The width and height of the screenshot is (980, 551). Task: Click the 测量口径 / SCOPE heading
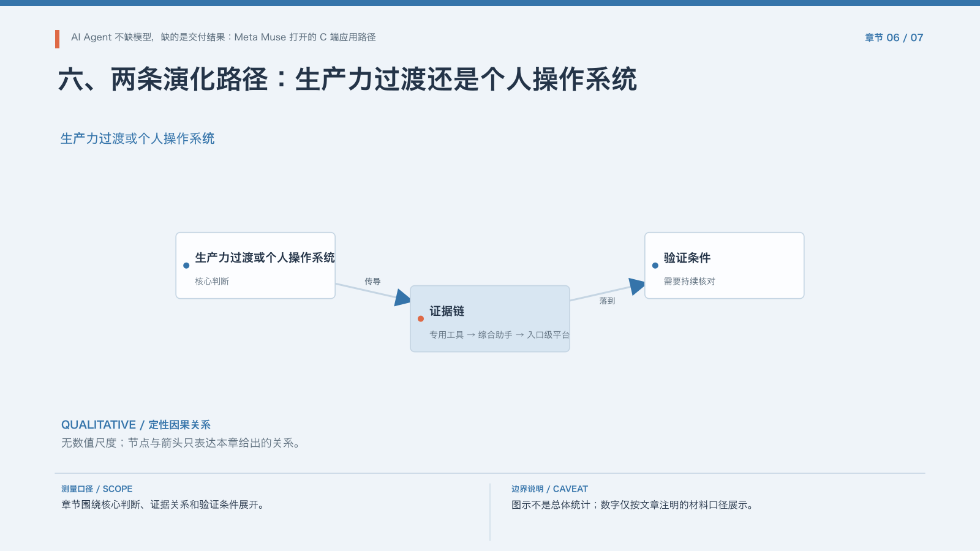[x=97, y=489]
